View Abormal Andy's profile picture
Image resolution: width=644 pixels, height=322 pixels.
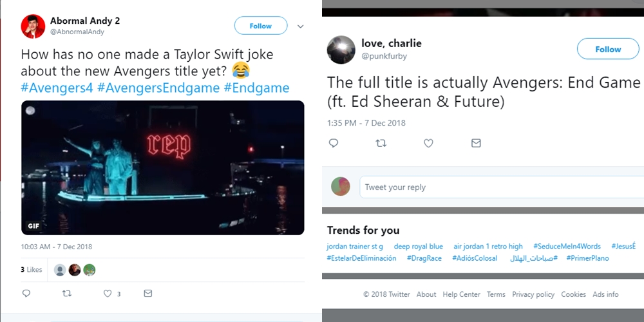click(x=33, y=26)
